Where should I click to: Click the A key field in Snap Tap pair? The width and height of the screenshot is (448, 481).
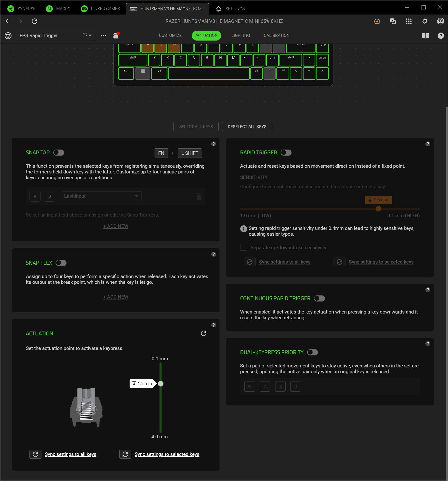coord(35,196)
